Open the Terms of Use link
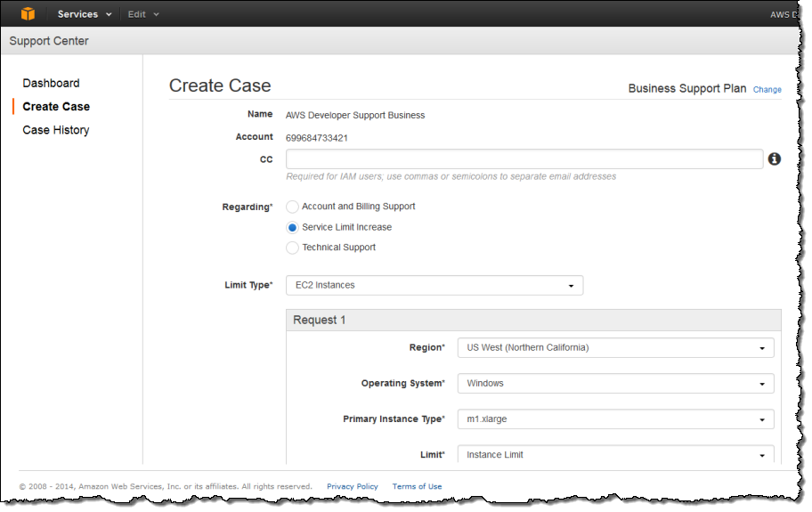 click(x=417, y=487)
